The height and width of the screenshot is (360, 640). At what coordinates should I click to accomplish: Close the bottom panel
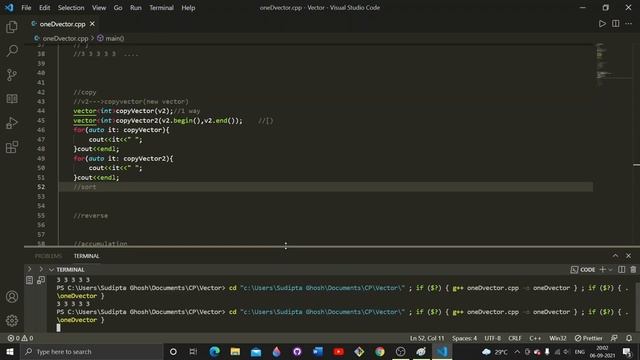(x=629, y=256)
